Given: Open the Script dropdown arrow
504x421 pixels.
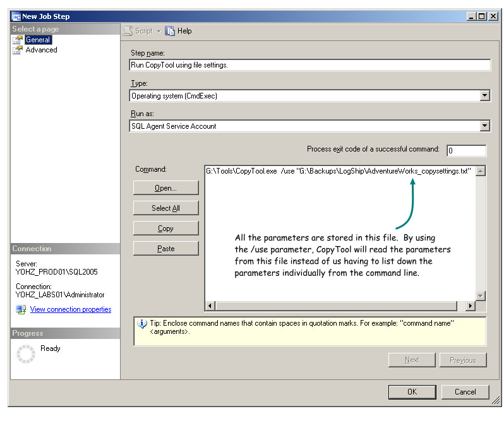Looking at the screenshot, I should (159, 31).
